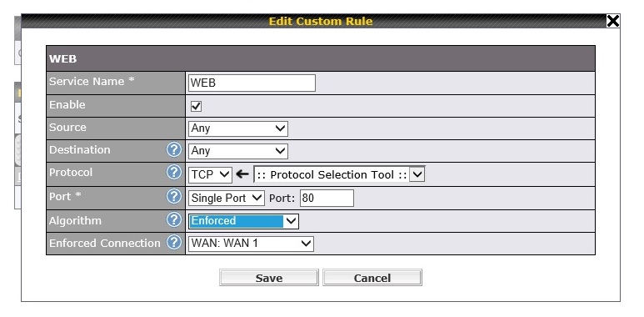Click the Enable label text
This screenshot has width=644, height=317.
click(67, 105)
